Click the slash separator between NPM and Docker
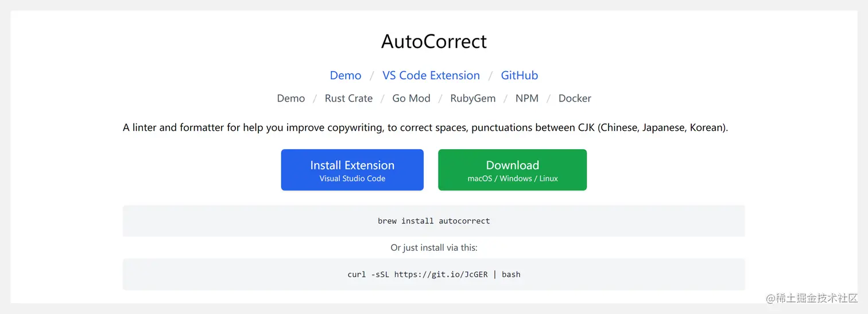This screenshot has height=314, width=868. [549, 99]
